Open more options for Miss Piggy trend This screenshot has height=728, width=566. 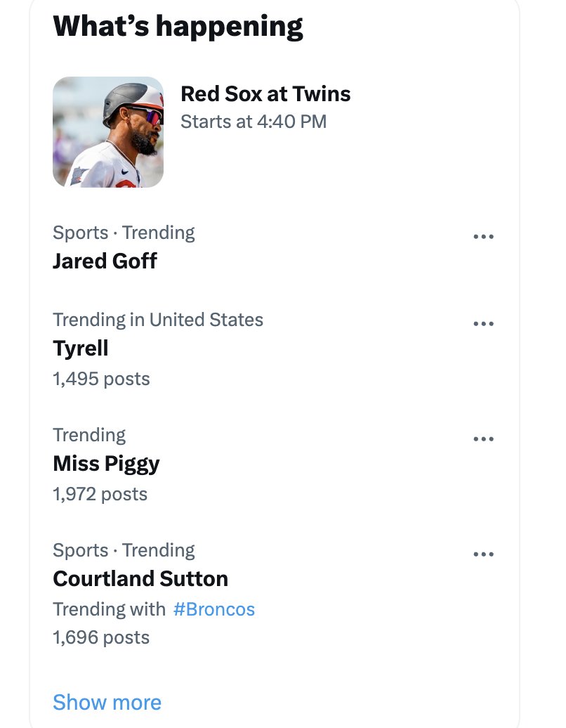click(483, 438)
